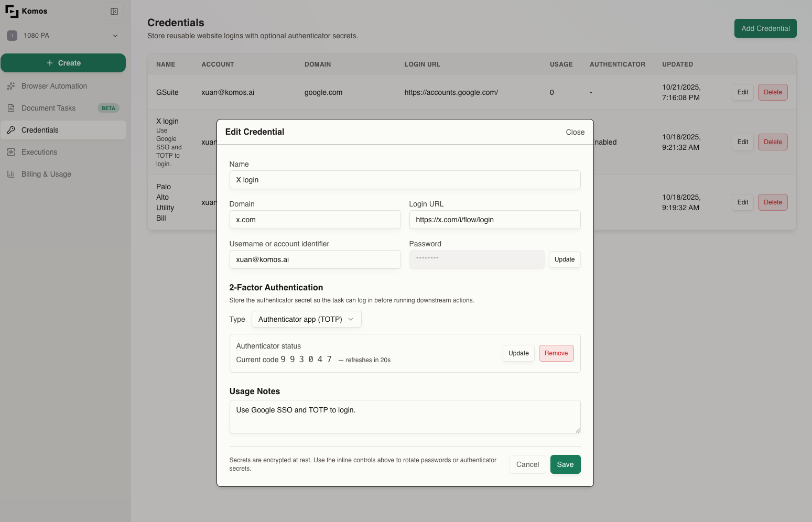Edit the X login credential row
Image resolution: width=812 pixels, height=522 pixels.
[x=743, y=142]
